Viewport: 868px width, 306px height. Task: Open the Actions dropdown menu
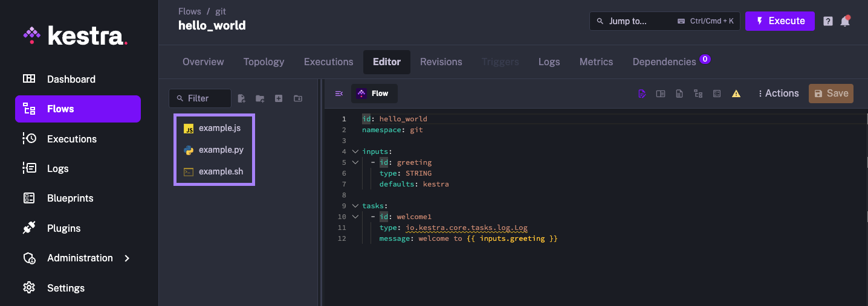(778, 94)
